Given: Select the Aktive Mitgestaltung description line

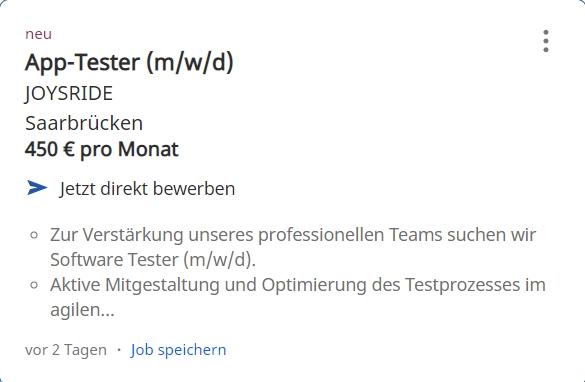Looking at the screenshot, I should [298, 285].
